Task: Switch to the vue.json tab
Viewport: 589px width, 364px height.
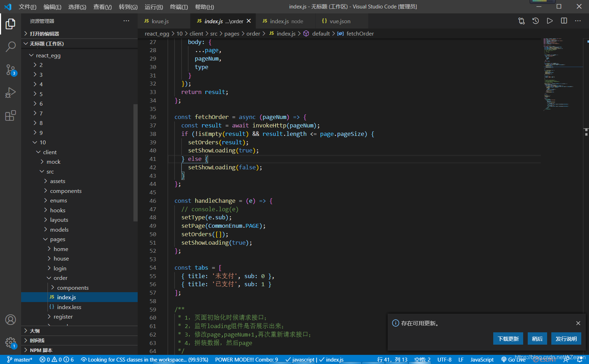Action: pyautogui.click(x=342, y=21)
